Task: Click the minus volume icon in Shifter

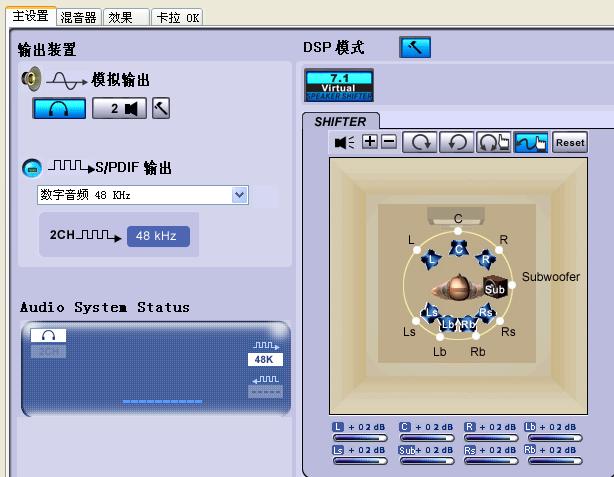Action: click(389, 142)
